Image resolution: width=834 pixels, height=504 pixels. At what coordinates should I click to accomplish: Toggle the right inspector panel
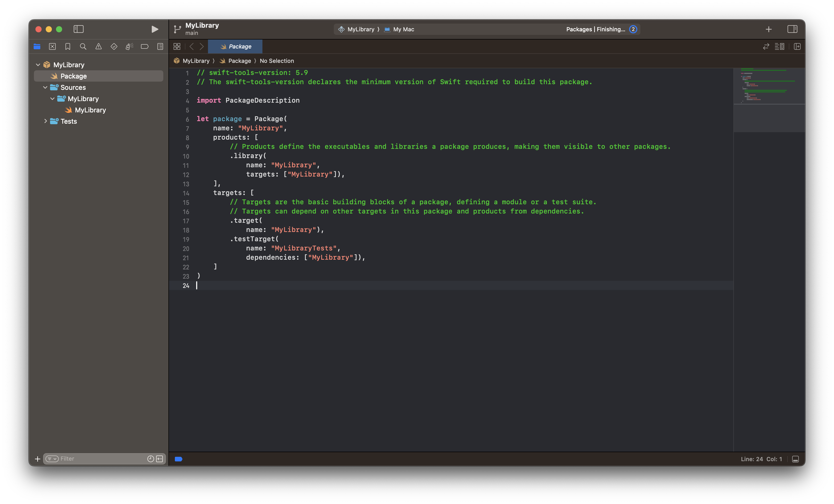792,30
